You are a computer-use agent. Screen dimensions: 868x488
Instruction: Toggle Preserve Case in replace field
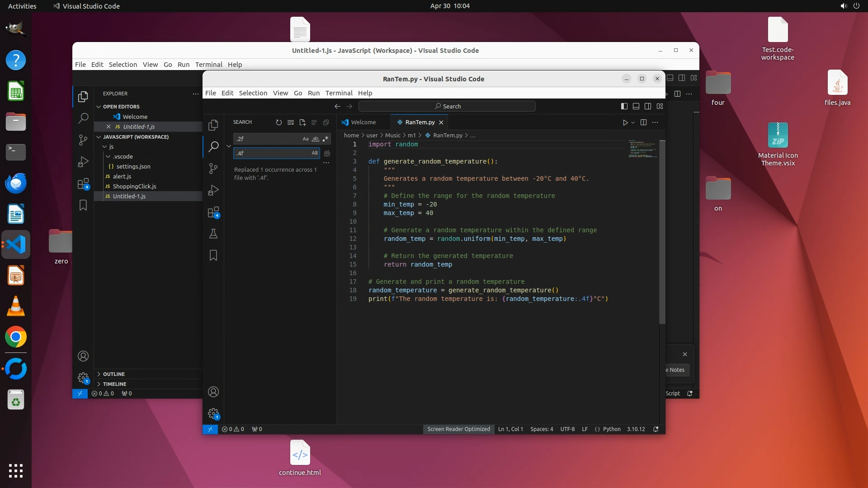315,153
